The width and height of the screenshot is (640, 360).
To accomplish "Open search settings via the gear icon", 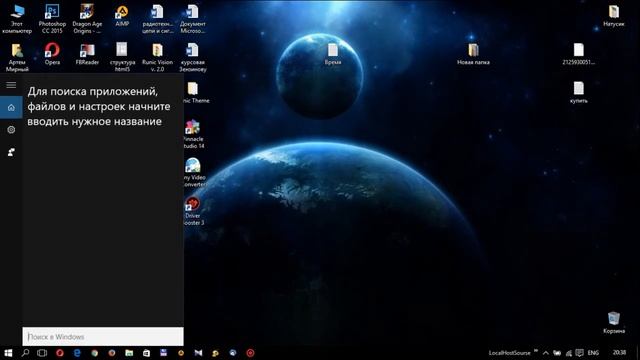I will click(11, 130).
